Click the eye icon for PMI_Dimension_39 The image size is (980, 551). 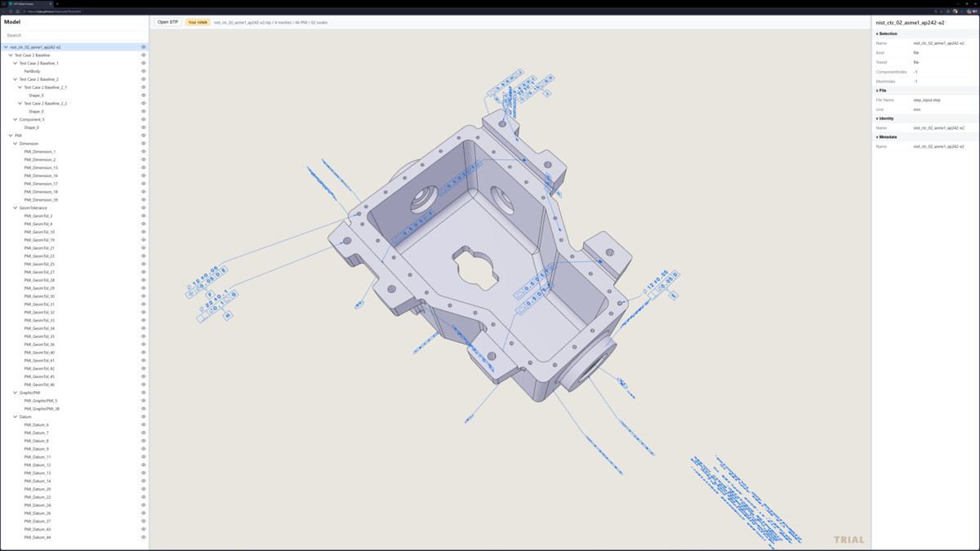click(x=144, y=200)
